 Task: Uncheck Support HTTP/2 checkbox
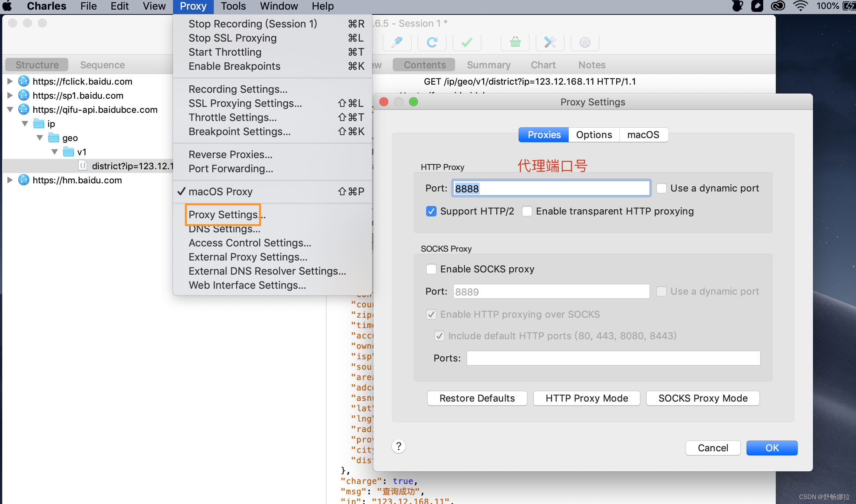(x=431, y=211)
